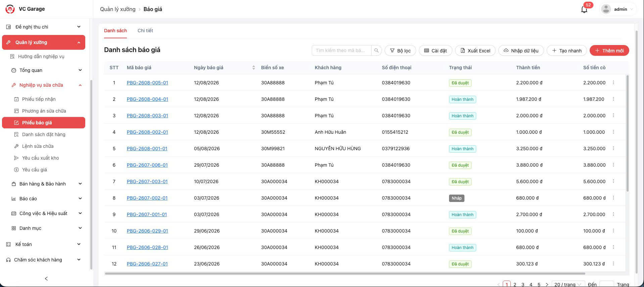
Task: Click the quote code search field
Action: coord(342,50)
